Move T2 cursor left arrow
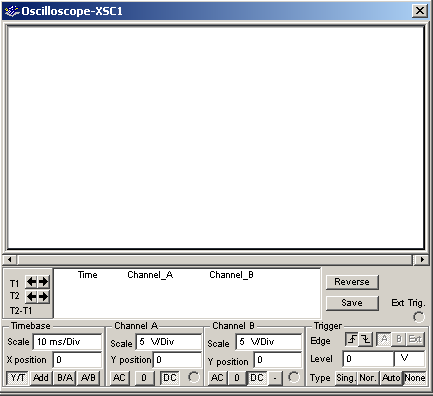The image size is (433, 396). (x=31, y=296)
